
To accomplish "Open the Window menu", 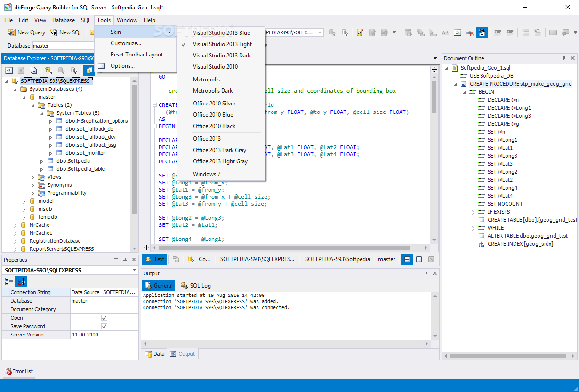I will (127, 20).
